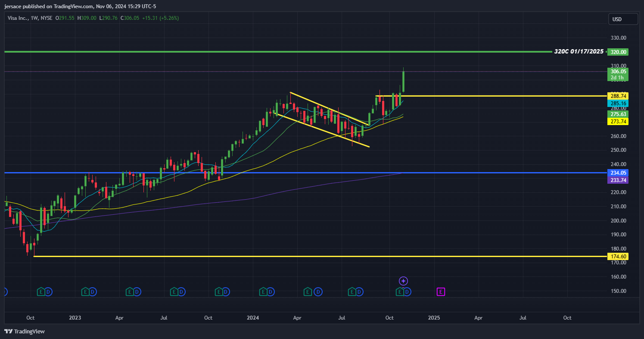This screenshot has height=339, width=644.
Task: Click the dividend marker after October 2022
Action: coord(49,292)
